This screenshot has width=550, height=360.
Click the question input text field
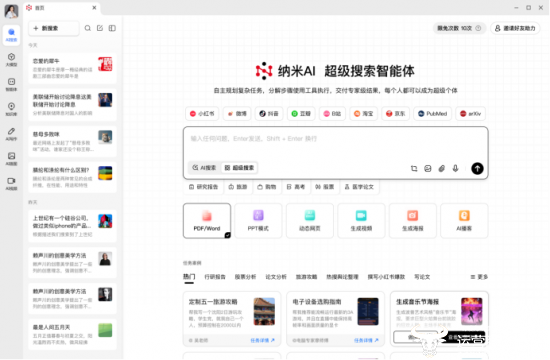(x=335, y=145)
